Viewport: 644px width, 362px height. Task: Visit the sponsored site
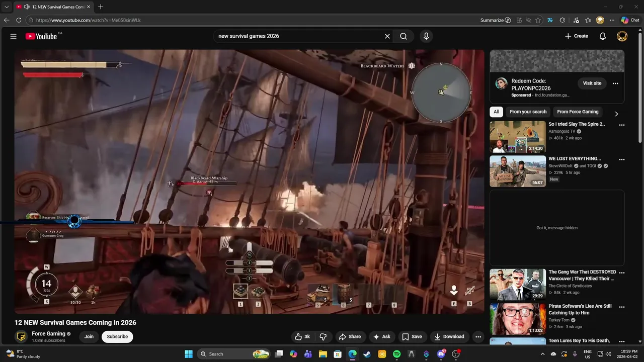(x=592, y=83)
